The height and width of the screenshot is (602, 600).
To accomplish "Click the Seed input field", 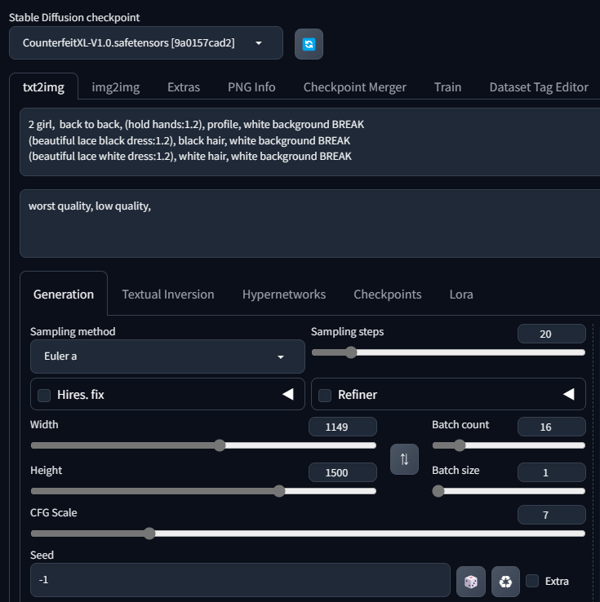I will [240, 580].
